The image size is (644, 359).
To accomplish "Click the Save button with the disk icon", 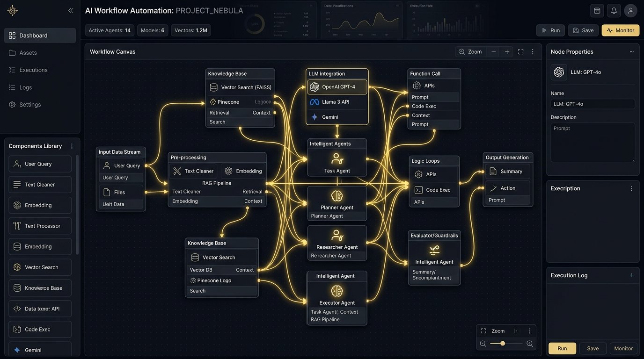I will pos(583,30).
